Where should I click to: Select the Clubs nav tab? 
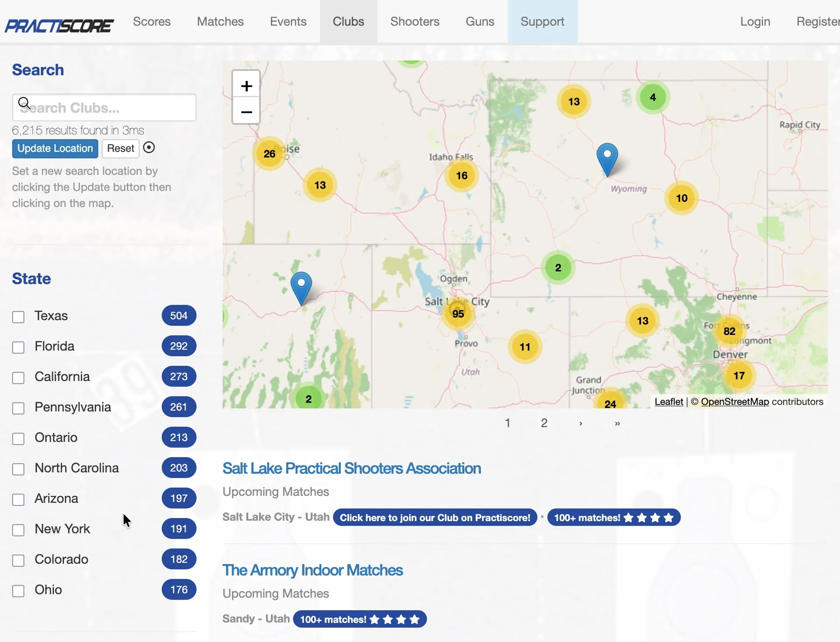[x=348, y=21]
